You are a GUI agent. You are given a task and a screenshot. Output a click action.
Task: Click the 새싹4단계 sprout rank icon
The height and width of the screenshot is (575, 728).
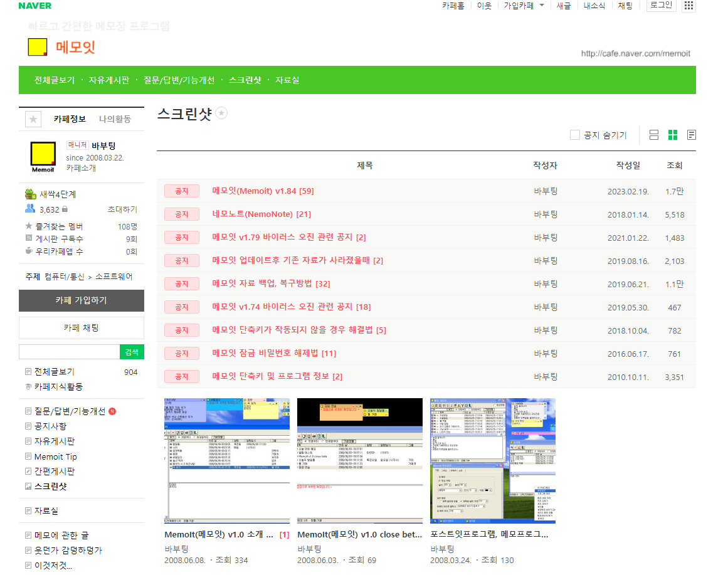(31, 194)
